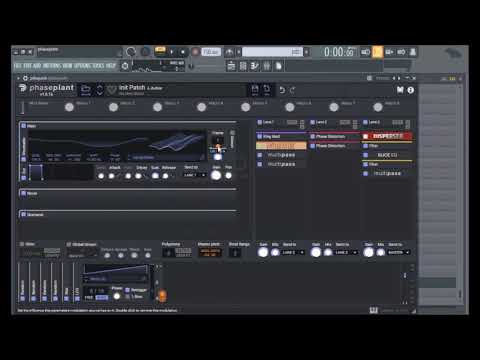Toggle the Lane 3 enable switch

click(365, 122)
